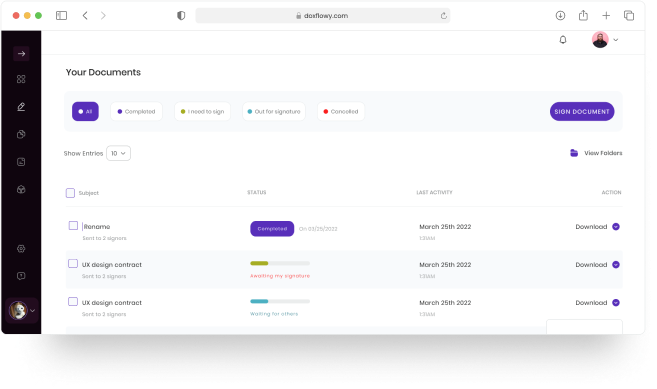657x389 pixels.
Task: Expand the sidebar with the arrow icon
Action: coord(21,54)
